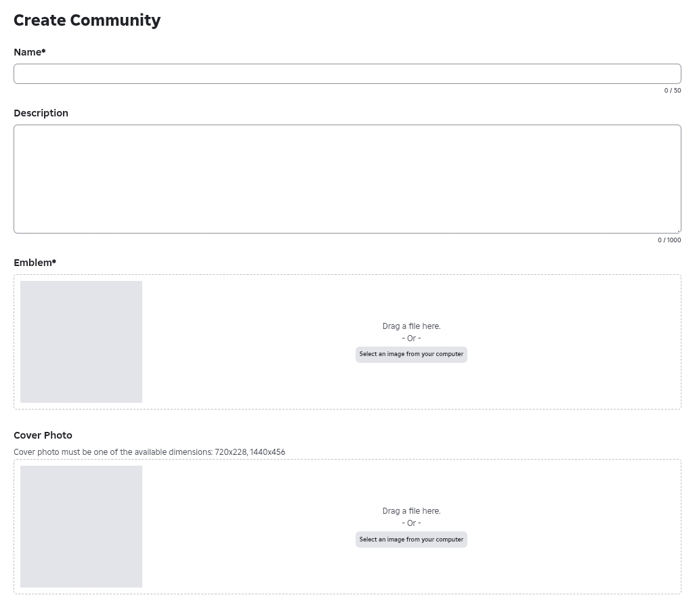Click the Description field label
The height and width of the screenshot is (616, 697).
click(41, 113)
